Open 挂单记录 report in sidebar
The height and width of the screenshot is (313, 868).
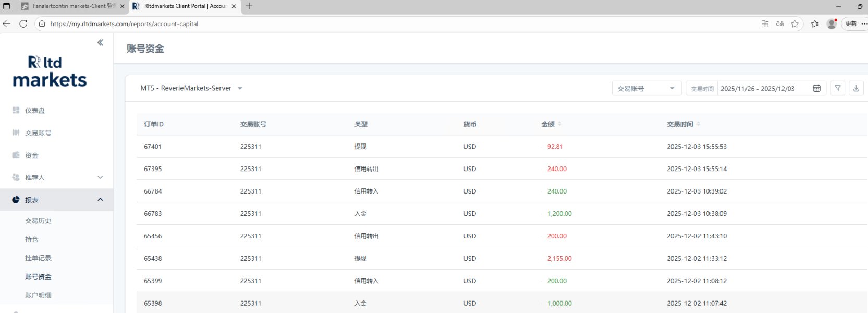click(x=38, y=258)
